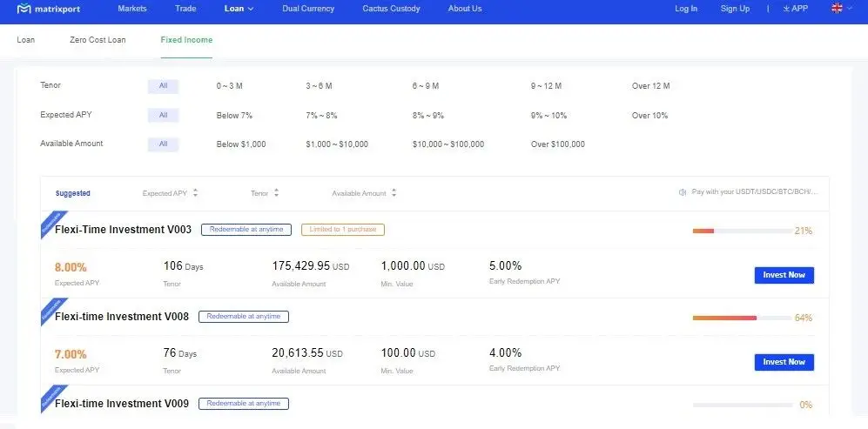Filter Expected APY by Over 10%

tap(649, 115)
